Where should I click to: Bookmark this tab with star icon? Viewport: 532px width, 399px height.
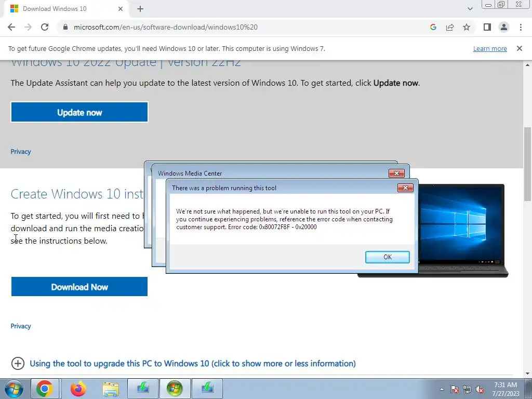(467, 27)
